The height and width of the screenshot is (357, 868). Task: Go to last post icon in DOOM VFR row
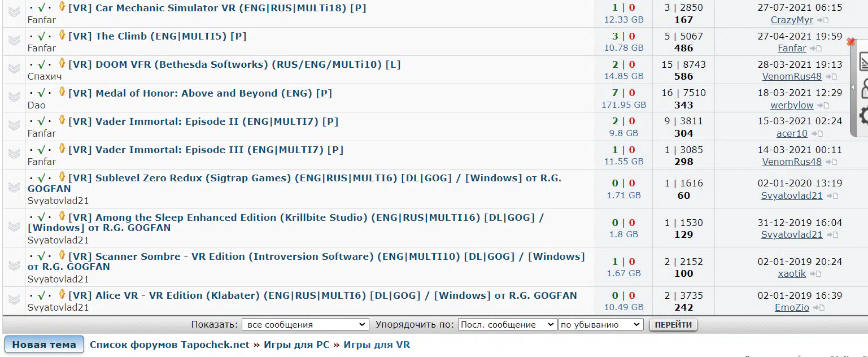coord(831,77)
